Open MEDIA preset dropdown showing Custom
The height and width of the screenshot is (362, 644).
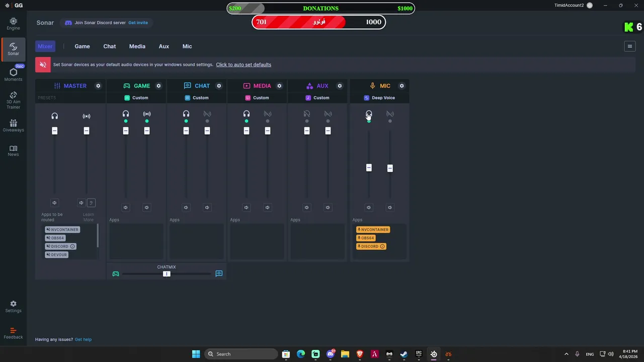257,98
